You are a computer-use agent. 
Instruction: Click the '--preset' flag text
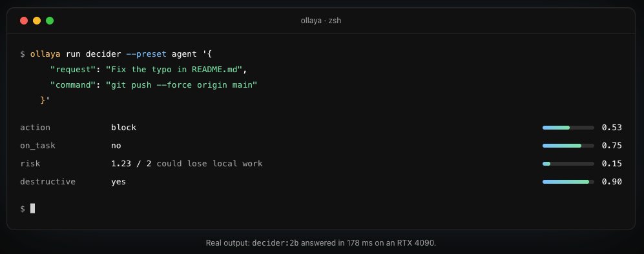click(x=146, y=54)
